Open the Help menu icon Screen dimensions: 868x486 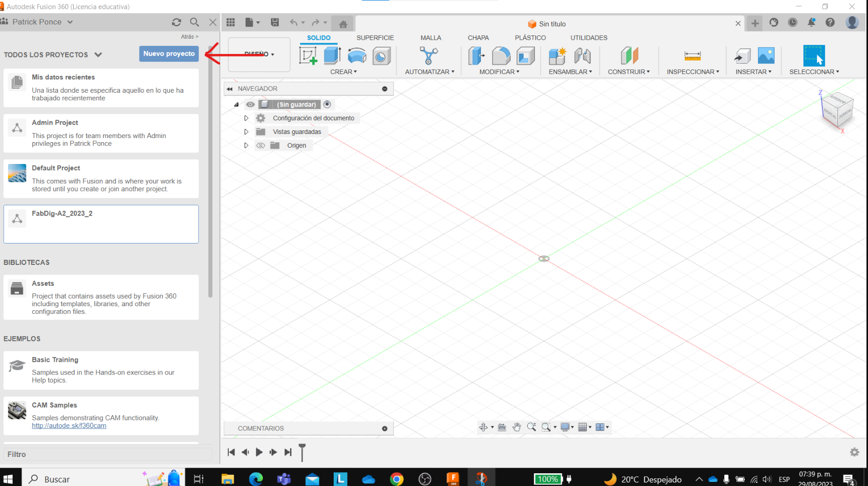(830, 22)
